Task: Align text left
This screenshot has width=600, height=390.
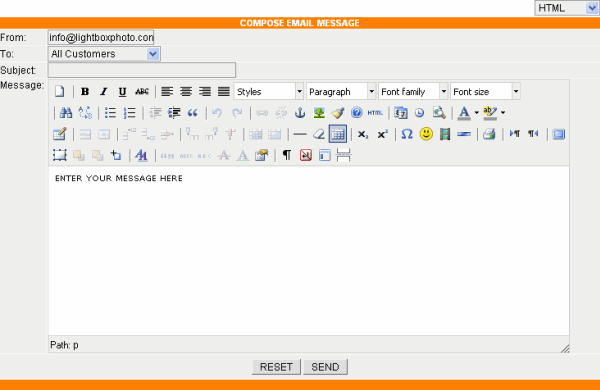Action: (x=167, y=91)
